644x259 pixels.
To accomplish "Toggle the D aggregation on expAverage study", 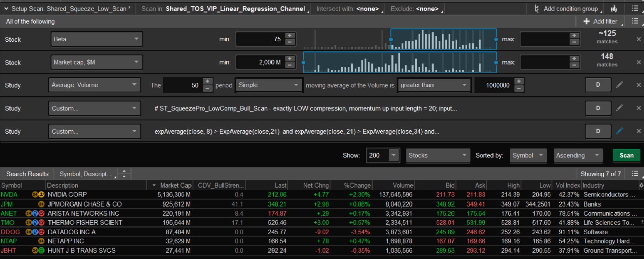I will (x=598, y=131).
